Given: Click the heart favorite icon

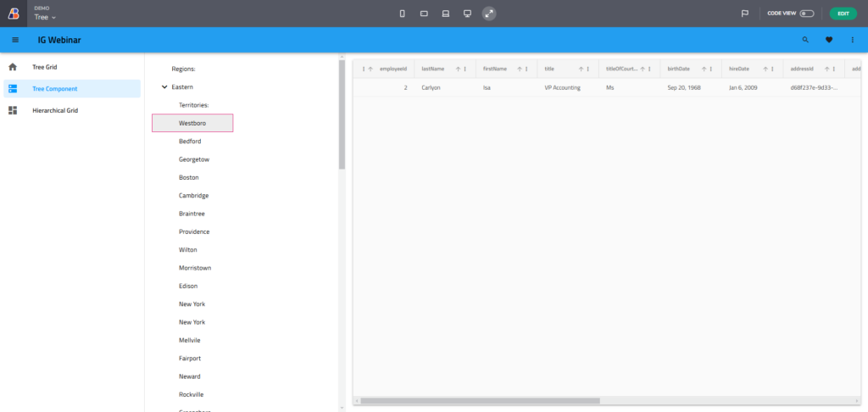Looking at the screenshot, I should [x=829, y=40].
